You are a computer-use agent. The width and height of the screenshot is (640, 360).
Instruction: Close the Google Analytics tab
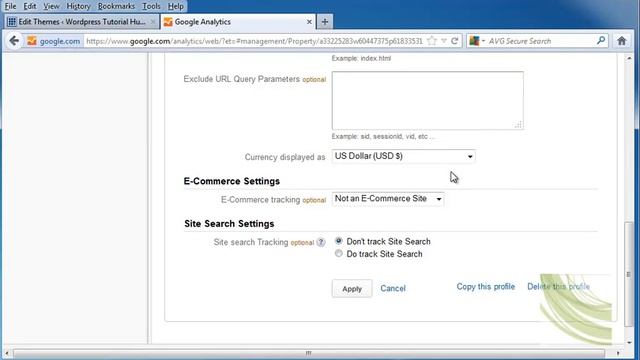coord(309,22)
